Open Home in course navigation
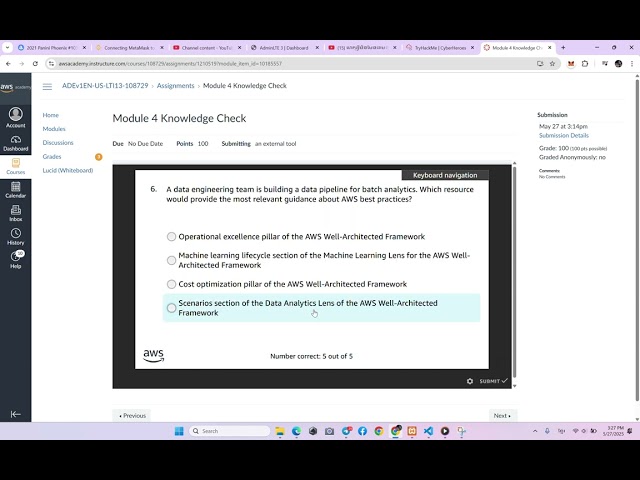 pyautogui.click(x=51, y=115)
